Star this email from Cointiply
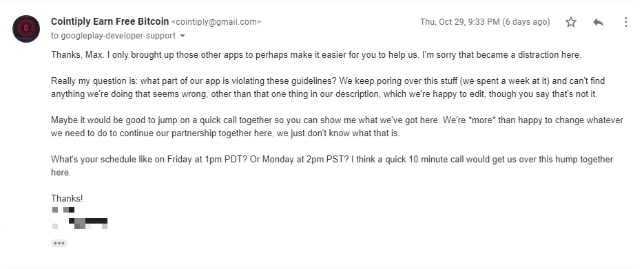Viewport: 644px width, 269px height. click(571, 22)
